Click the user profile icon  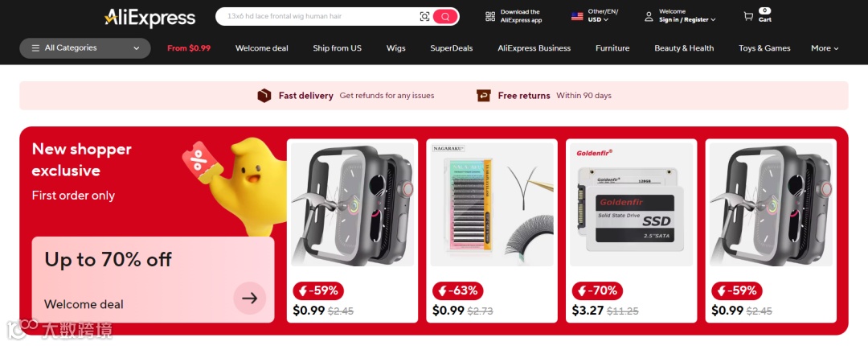(x=649, y=17)
